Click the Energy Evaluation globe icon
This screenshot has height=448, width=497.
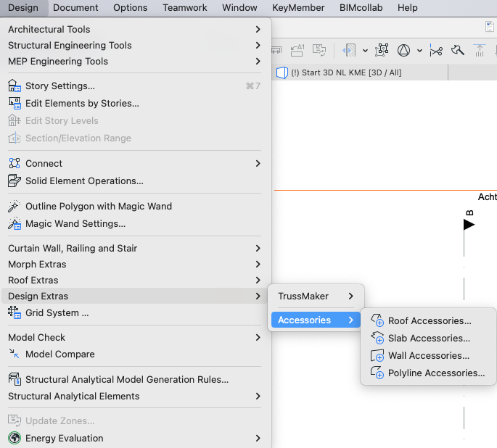[x=15, y=438]
